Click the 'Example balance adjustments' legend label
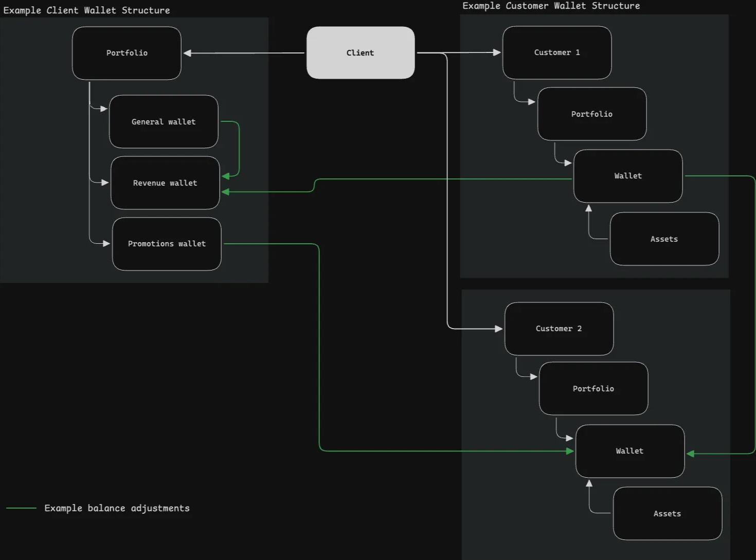756x560 pixels. pos(117,508)
